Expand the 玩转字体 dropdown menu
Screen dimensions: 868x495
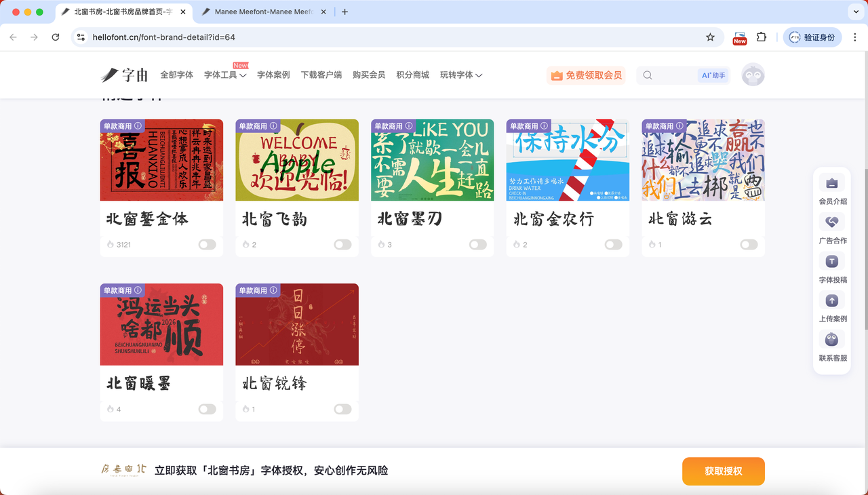pos(460,75)
